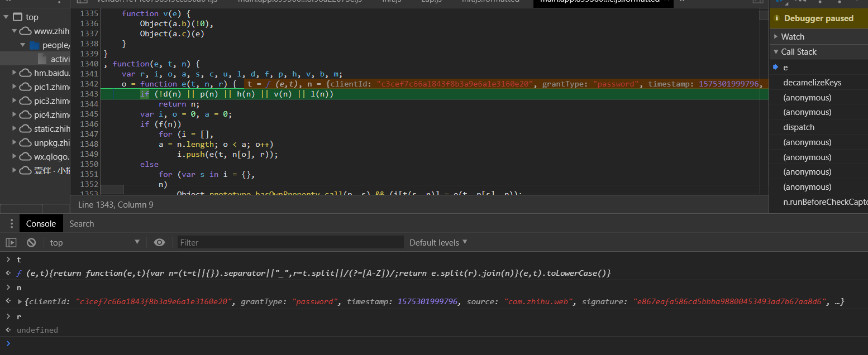Open the Default levels dropdown

tap(438, 242)
